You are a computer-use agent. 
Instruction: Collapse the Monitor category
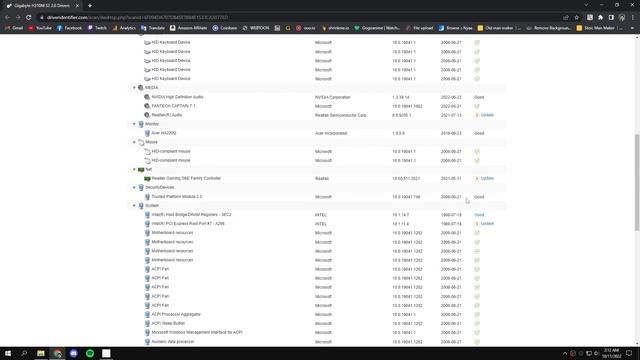134,124
